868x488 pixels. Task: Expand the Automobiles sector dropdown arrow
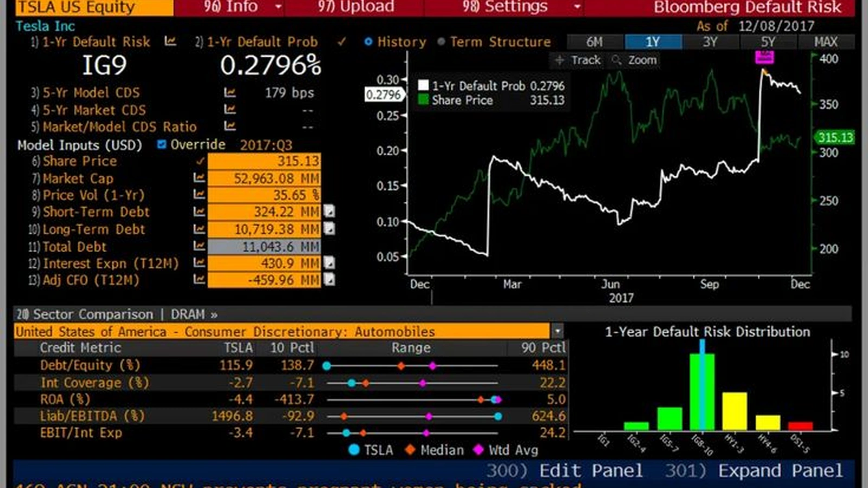click(x=557, y=331)
